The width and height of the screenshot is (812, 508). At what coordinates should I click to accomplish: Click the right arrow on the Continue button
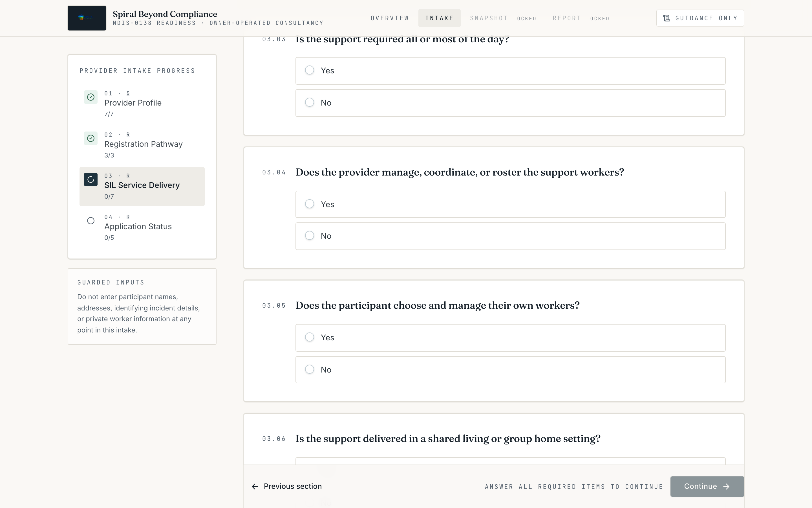pyautogui.click(x=727, y=487)
